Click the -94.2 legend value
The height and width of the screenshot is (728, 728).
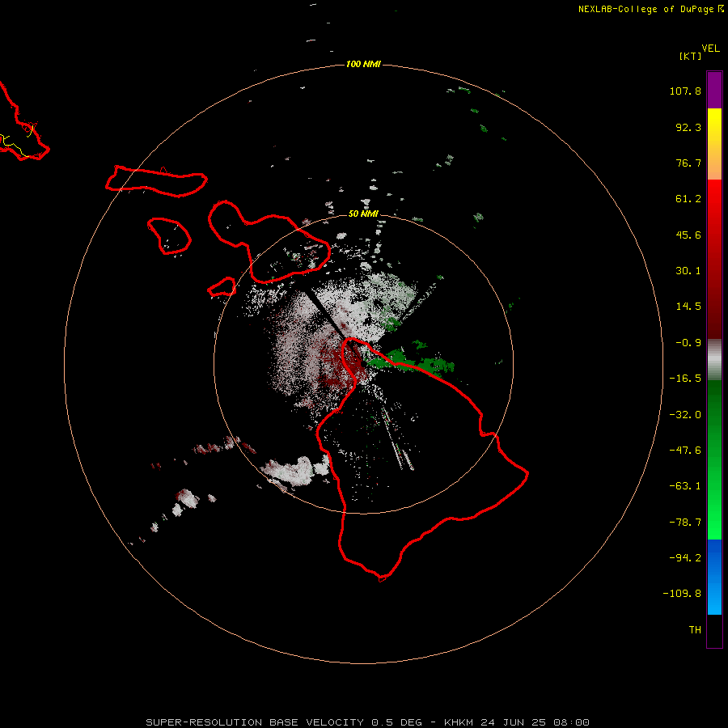click(x=685, y=558)
